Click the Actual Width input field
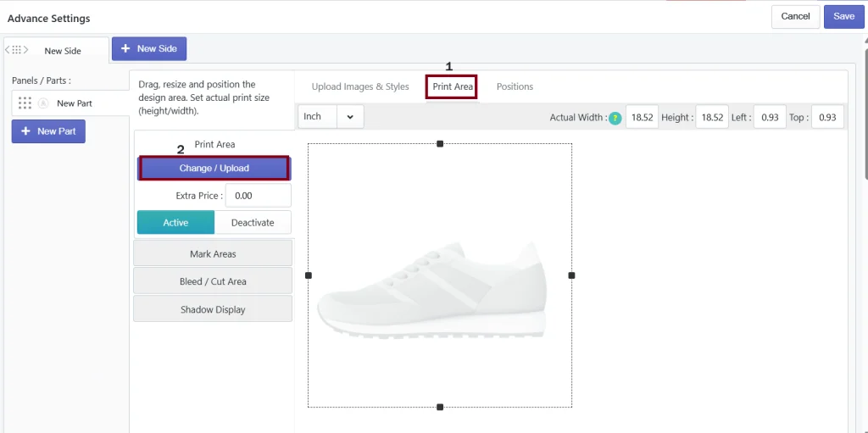Screen dimensions: 868x433 [643, 118]
